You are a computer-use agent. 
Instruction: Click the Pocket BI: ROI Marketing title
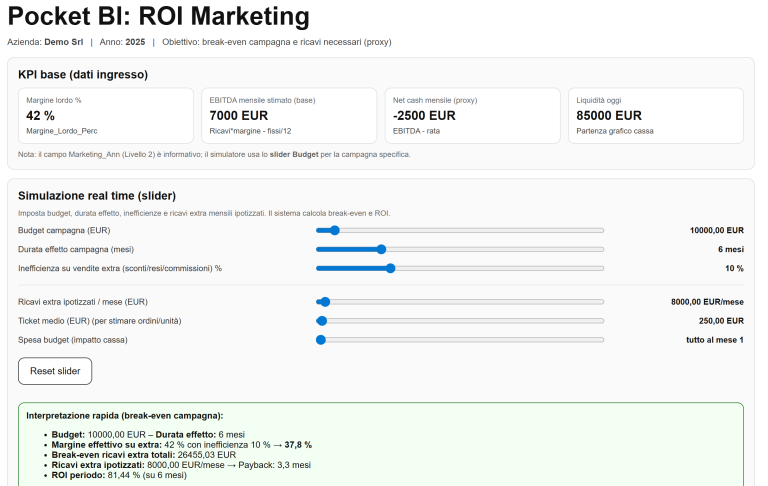click(158, 17)
